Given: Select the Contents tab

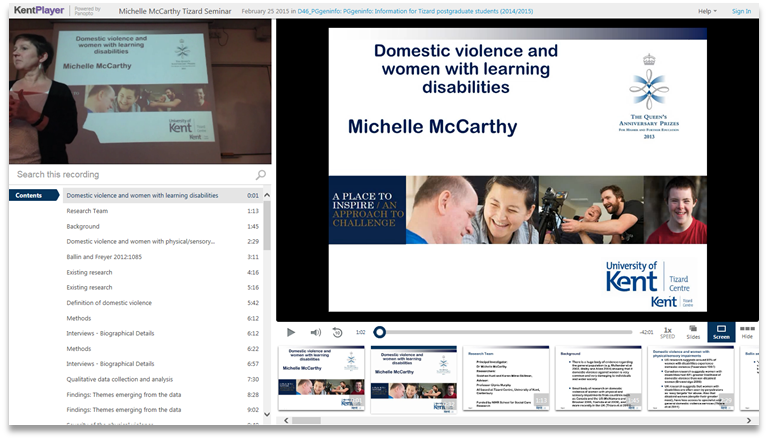Looking at the screenshot, I should click(34, 196).
